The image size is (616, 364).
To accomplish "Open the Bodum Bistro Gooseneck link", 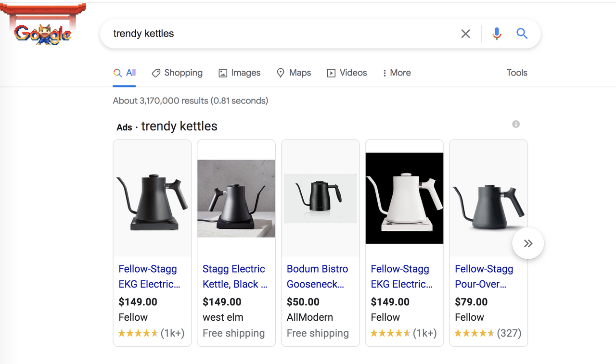I will pos(317,276).
